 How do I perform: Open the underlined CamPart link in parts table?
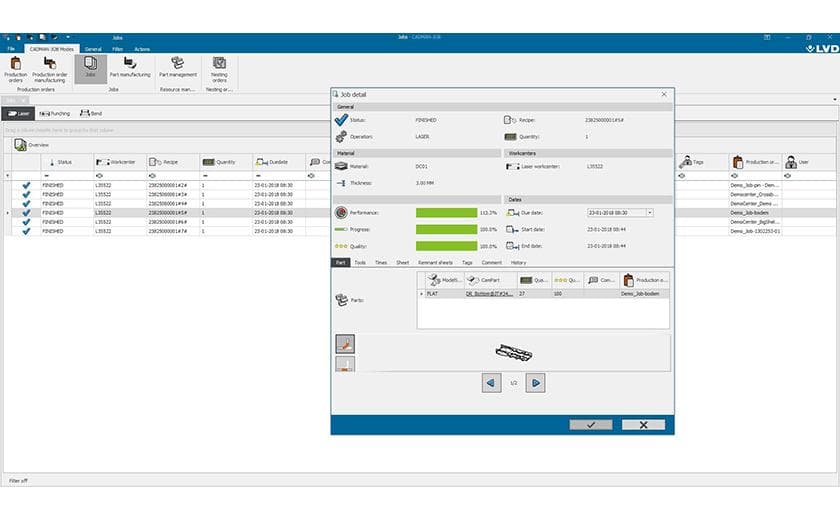click(x=489, y=293)
